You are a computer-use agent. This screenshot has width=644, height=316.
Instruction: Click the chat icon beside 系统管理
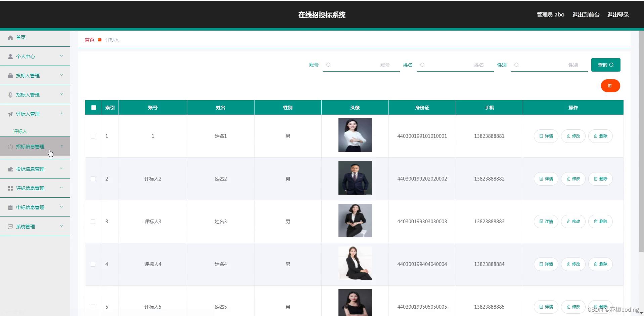(10, 227)
